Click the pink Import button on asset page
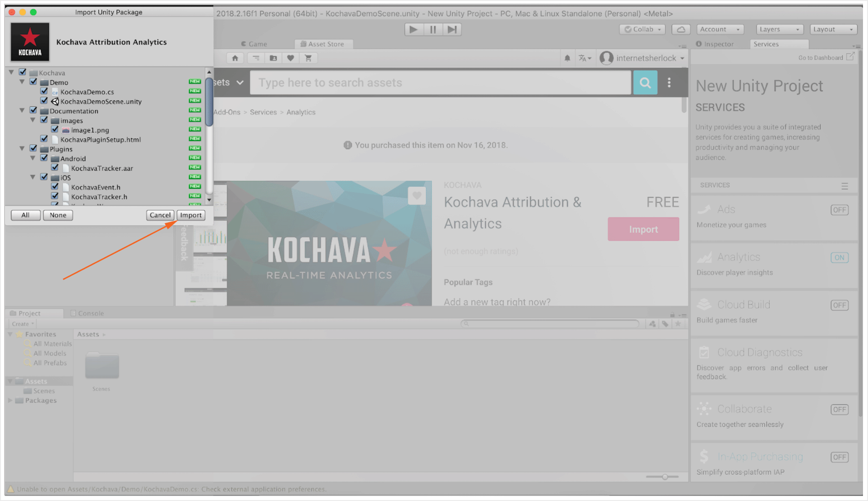This screenshot has width=868, height=501. tap(643, 229)
